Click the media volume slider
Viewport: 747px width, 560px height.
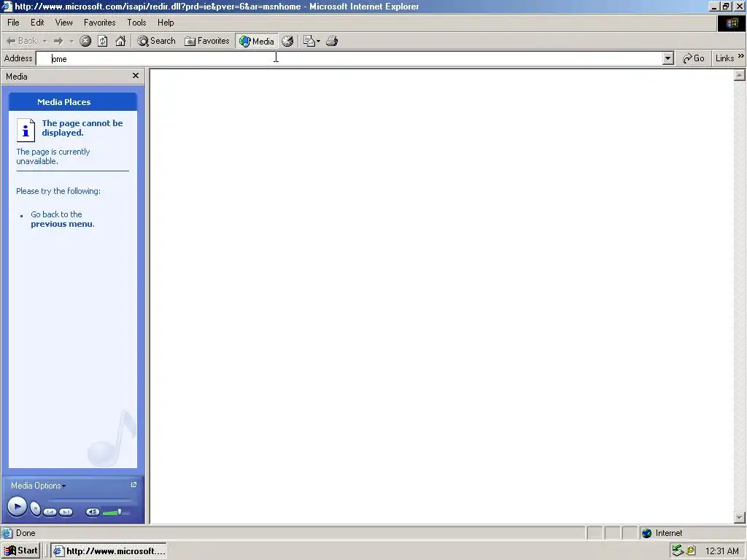point(115,513)
